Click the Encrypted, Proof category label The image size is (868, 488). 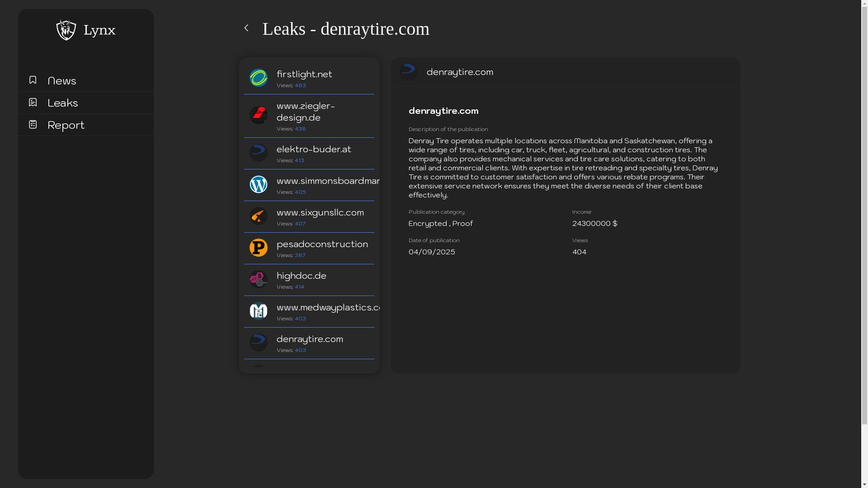point(440,223)
